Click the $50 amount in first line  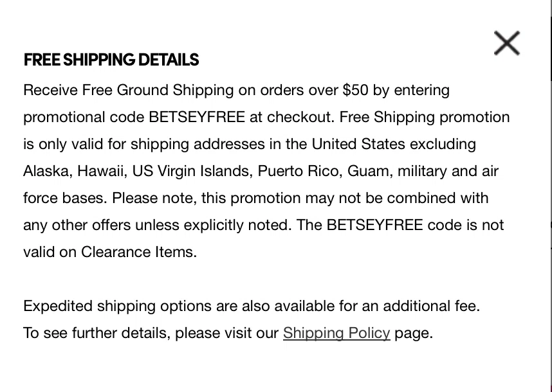click(x=355, y=90)
